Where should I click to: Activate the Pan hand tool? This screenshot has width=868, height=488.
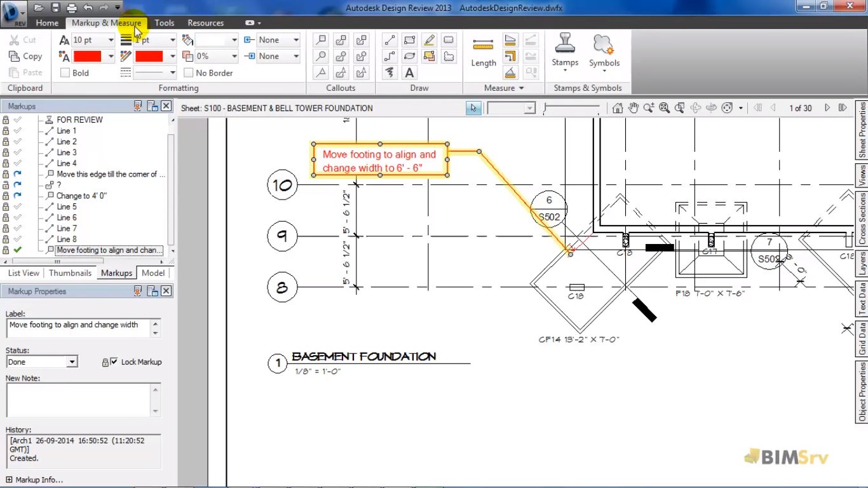pos(634,108)
